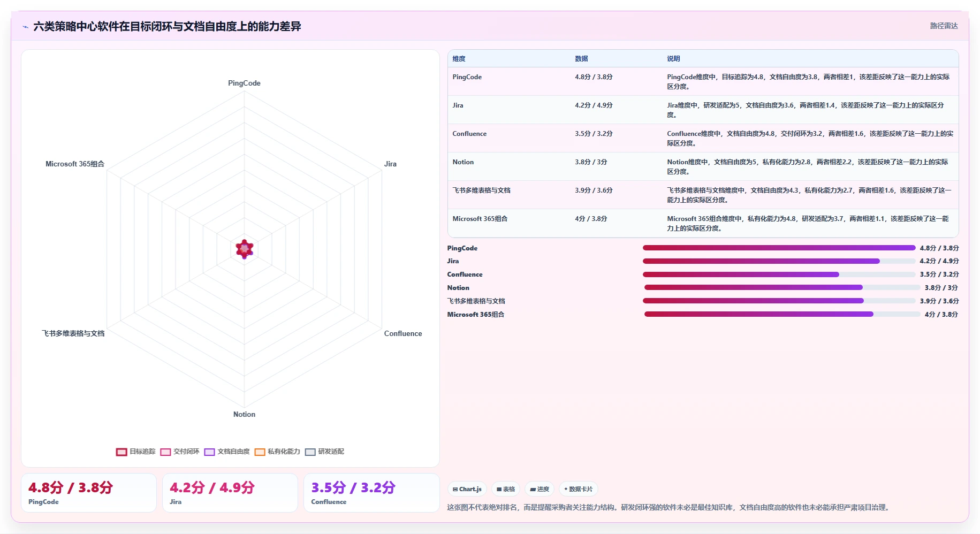Viewport: 980px width, 534px height.
Task: Click the 数据 column header
Action: click(x=581, y=59)
